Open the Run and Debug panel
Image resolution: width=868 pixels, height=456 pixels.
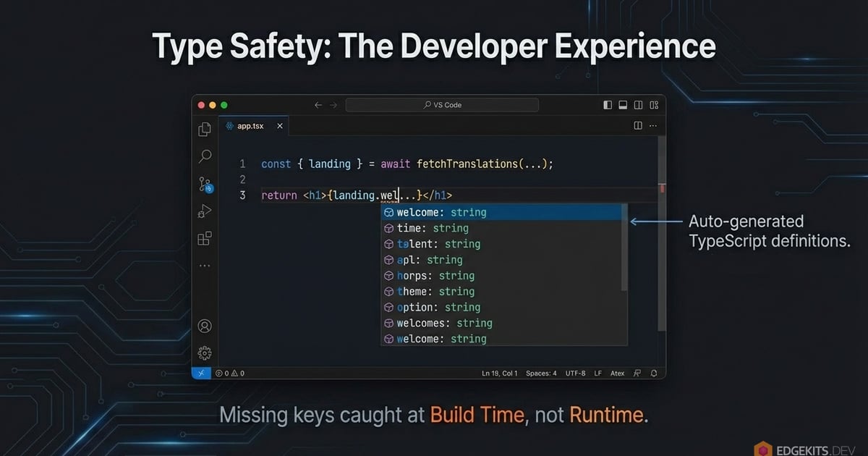pos(204,211)
